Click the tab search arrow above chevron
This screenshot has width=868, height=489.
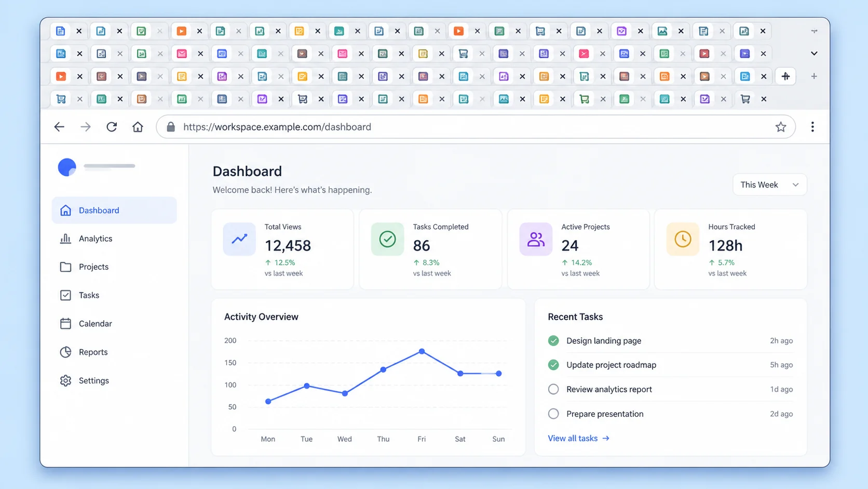tap(814, 31)
